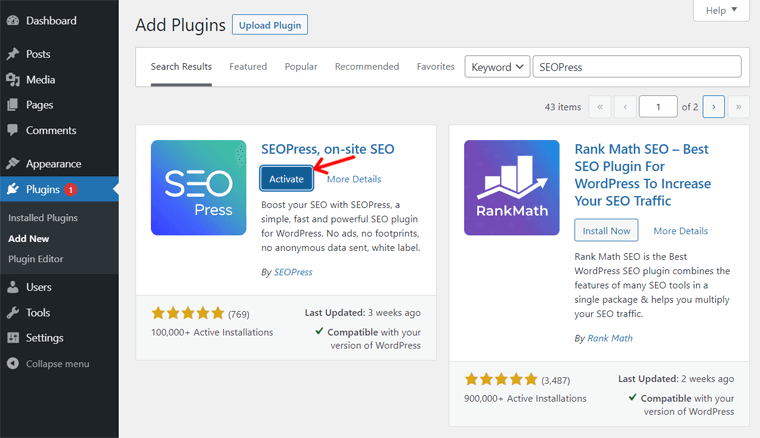Open the Keyword search type dropdown

(x=497, y=67)
